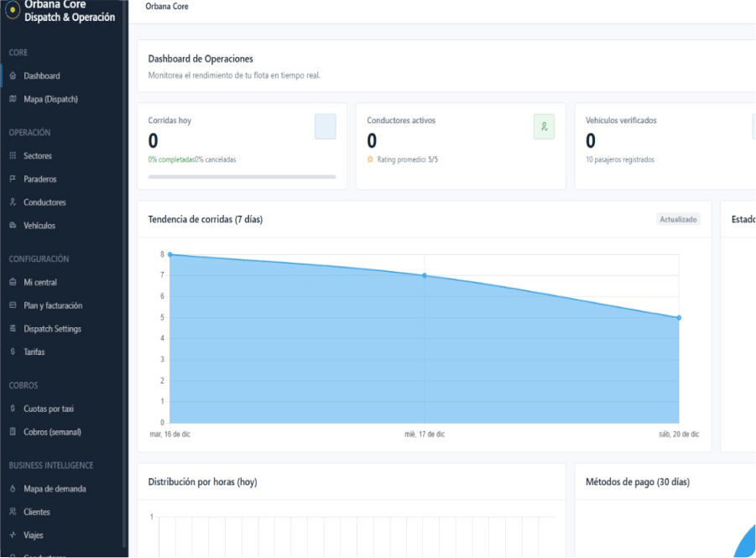Navigate to Cobros (semanal)
The height and width of the screenshot is (558, 756).
pos(52,432)
